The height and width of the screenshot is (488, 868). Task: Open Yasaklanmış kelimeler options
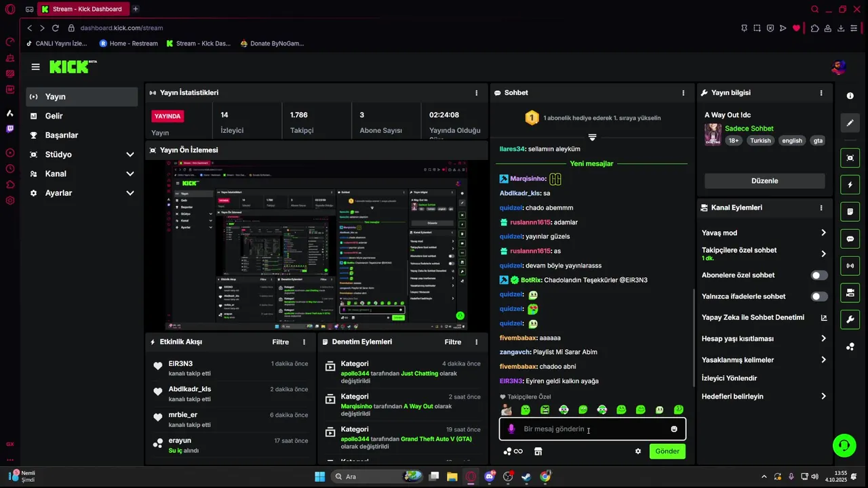coord(764,360)
